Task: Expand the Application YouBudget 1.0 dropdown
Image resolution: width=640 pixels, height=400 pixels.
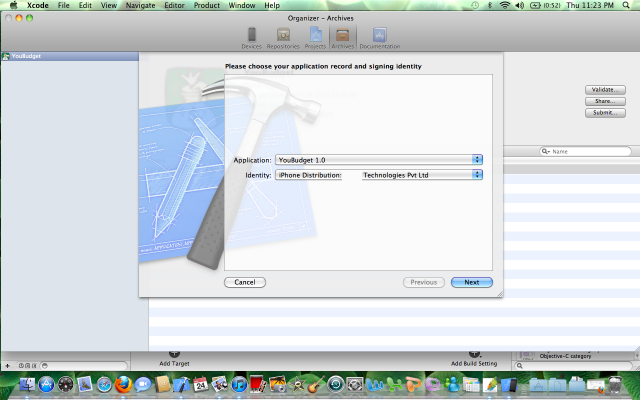Action: (x=379, y=160)
